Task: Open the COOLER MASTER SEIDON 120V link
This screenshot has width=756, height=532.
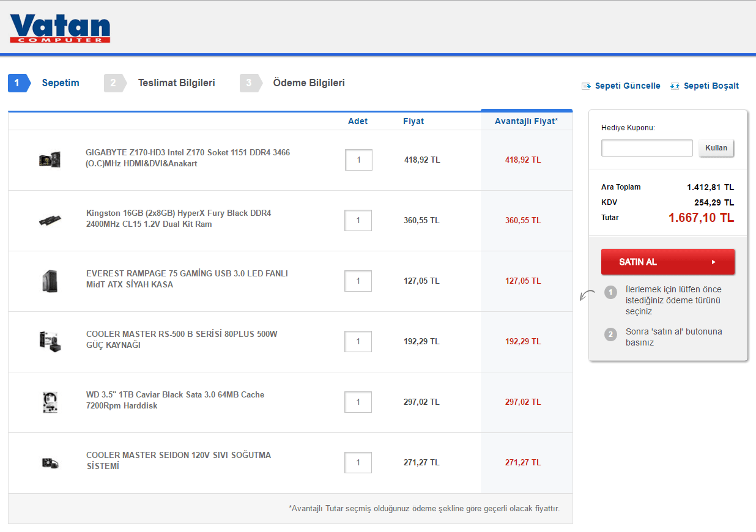Action: 179,461
